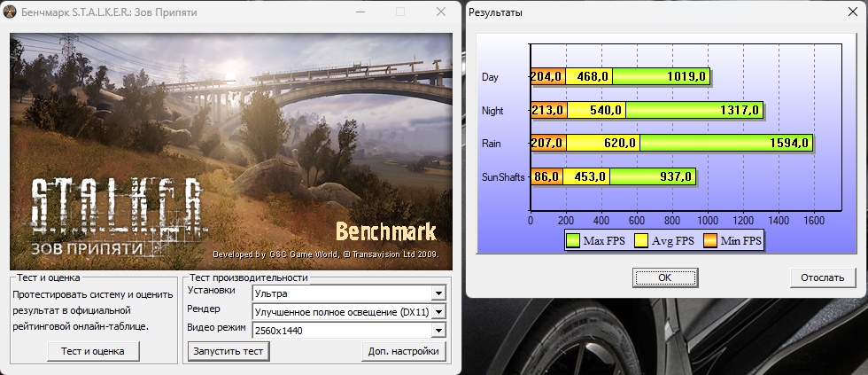This screenshot has width=868, height=375.
Task: Launch the benchmark with 'Запустить тест'
Action: tap(229, 351)
